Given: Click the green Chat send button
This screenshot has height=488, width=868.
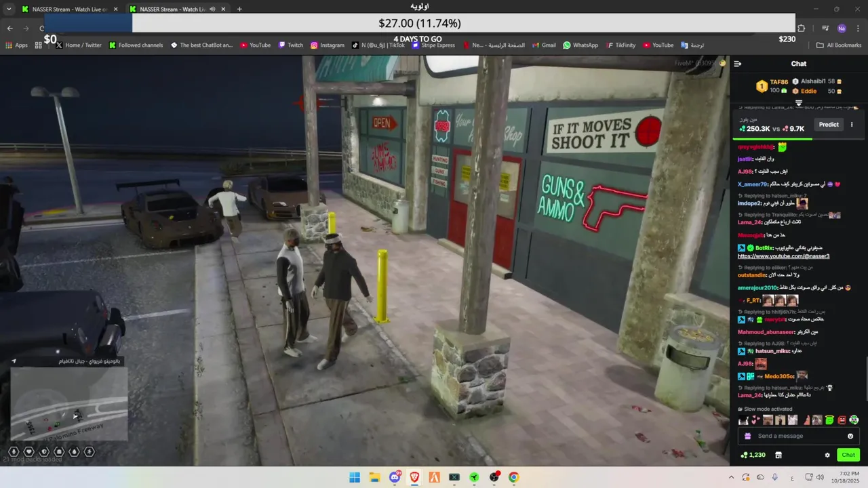Looking at the screenshot, I should tap(848, 455).
